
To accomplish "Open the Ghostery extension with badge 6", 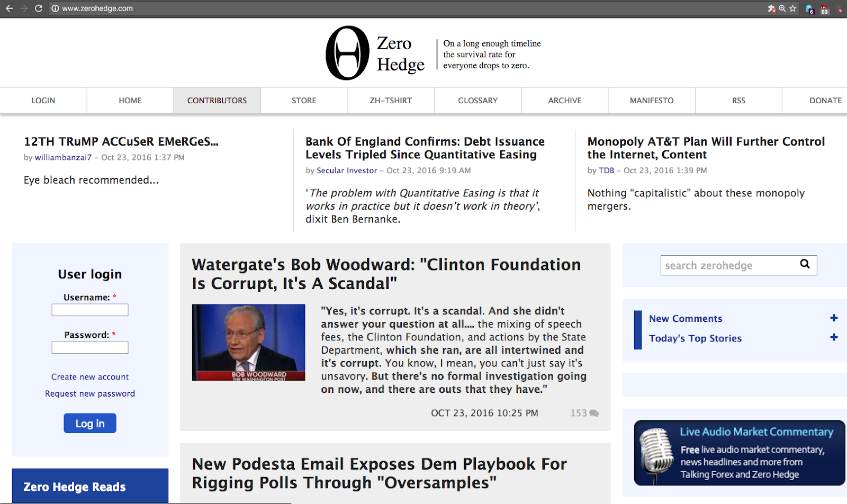I will pyautogui.click(x=809, y=9).
